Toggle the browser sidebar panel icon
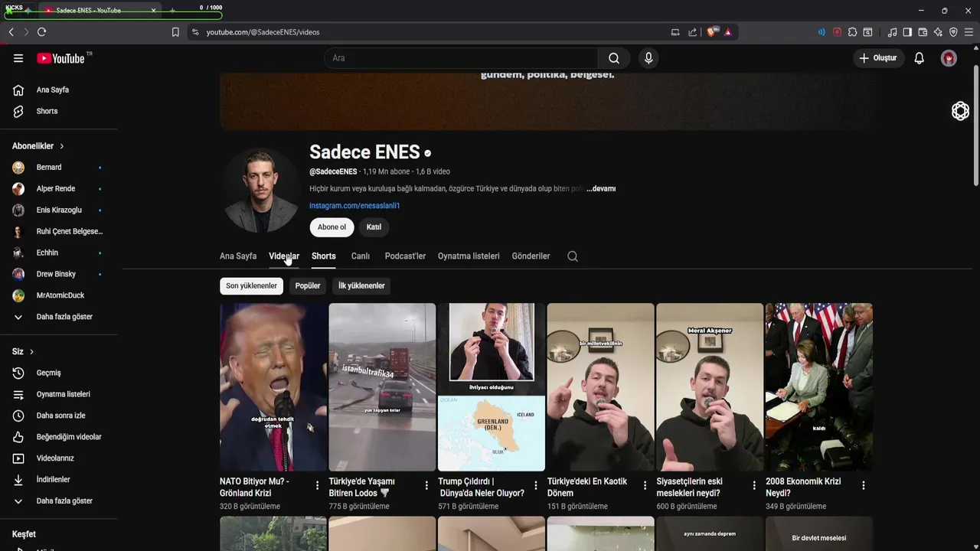Viewport: 980px width, 551px height. point(907,32)
